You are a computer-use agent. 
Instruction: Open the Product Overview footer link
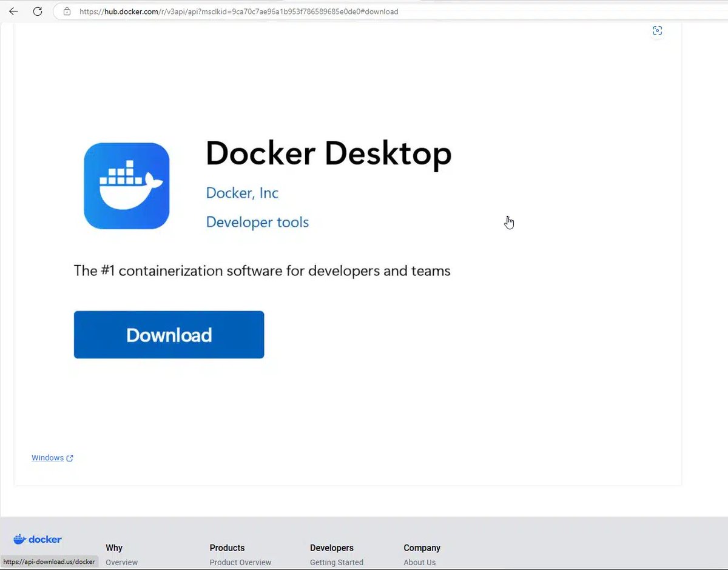(240, 562)
